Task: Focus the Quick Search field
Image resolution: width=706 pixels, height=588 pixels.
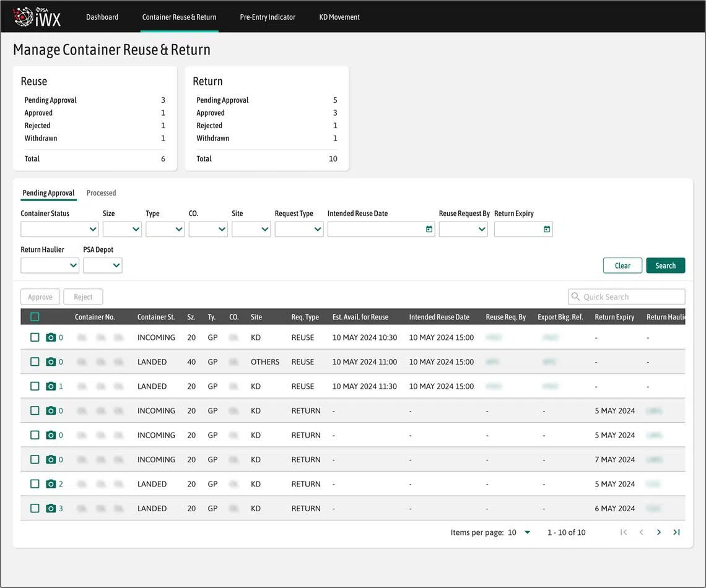Action: coord(627,297)
